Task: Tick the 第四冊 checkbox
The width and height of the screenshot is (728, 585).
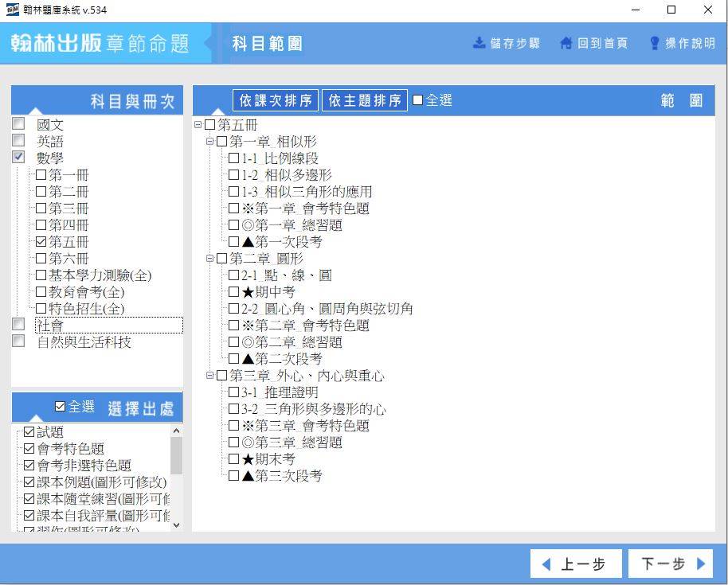Action: pos(41,225)
